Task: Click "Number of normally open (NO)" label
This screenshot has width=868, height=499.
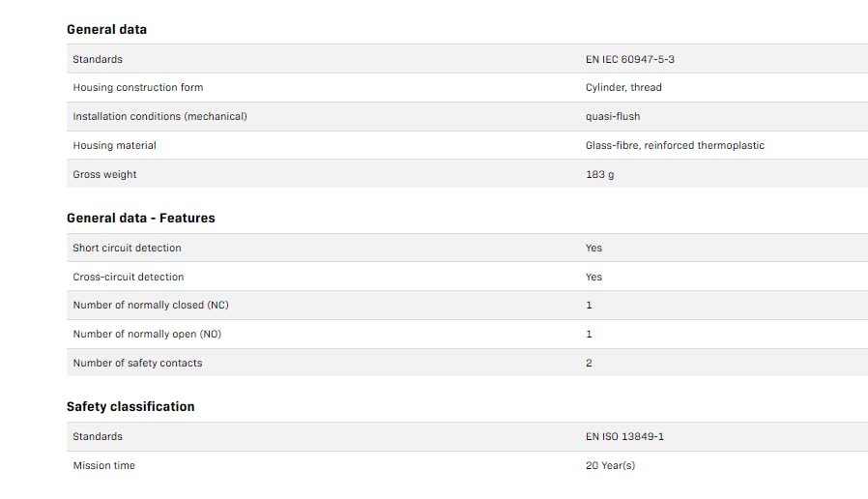Action: tap(147, 334)
